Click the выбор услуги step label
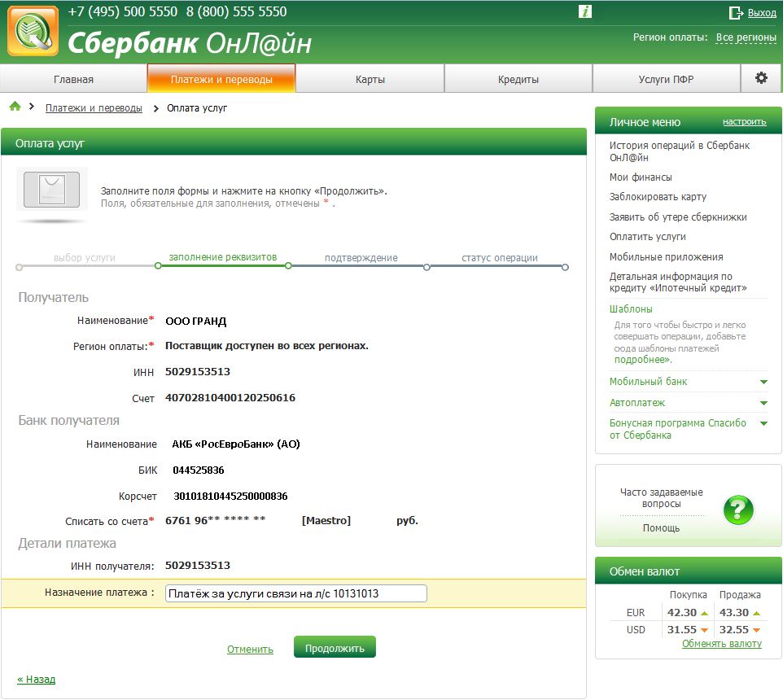This screenshot has height=700, width=783. [85, 258]
